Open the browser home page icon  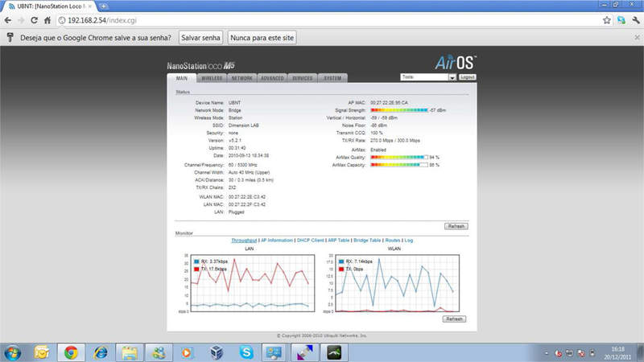tap(47, 20)
